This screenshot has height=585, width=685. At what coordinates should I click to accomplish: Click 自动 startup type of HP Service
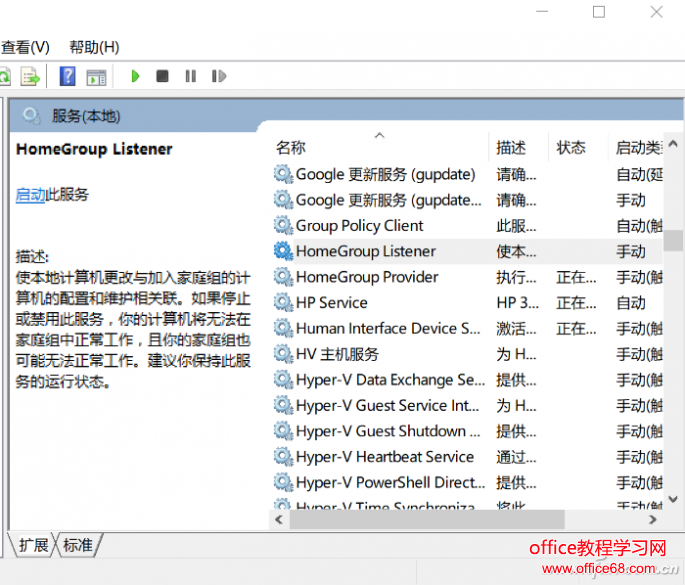click(631, 303)
